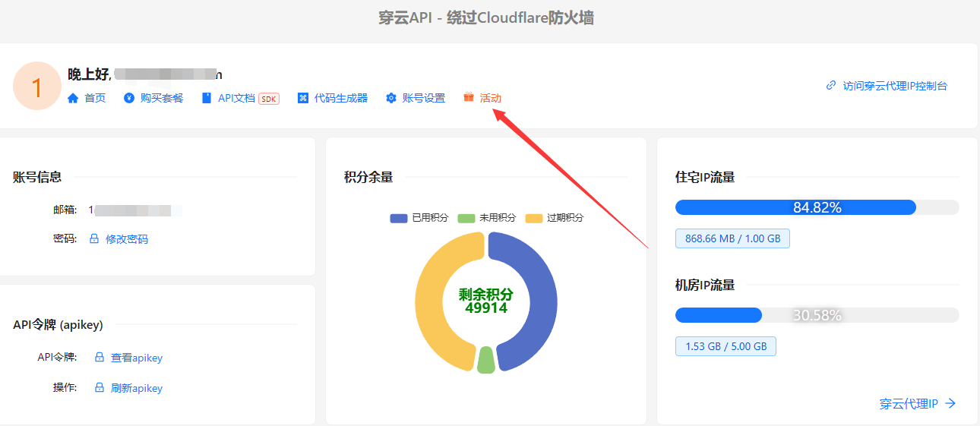The width and height of the screenshot is (980, 426).
Task: Click the 积分余量 heading
Action: 368,177
